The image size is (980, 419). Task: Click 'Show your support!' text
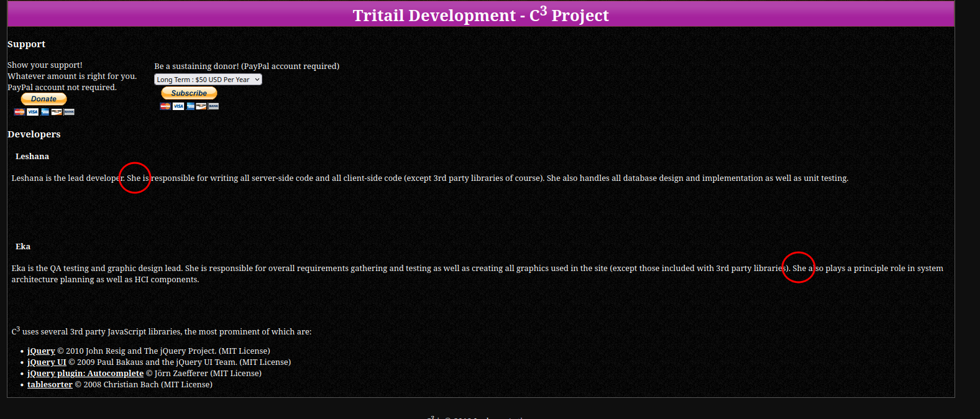pyautogui.click(x=45, y=65)
